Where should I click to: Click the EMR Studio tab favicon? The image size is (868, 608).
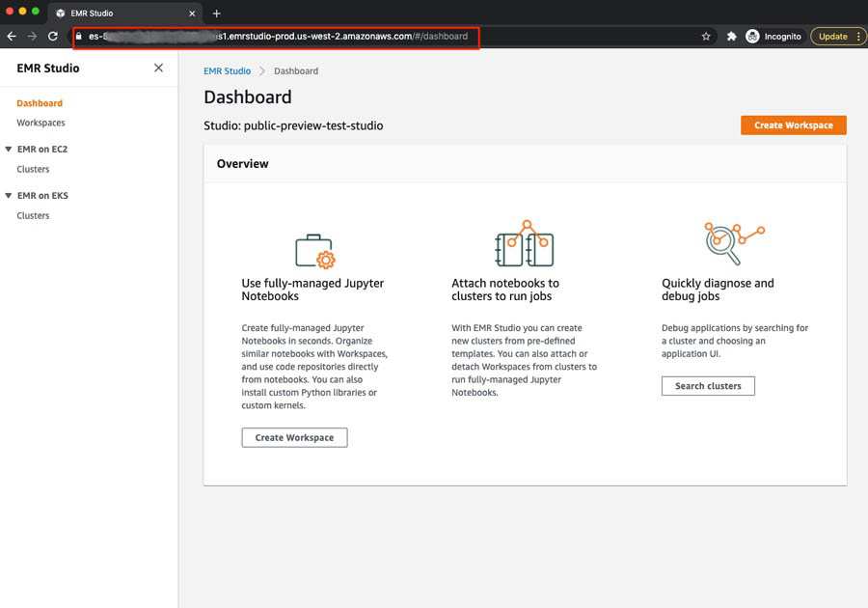tap(61, 14)
